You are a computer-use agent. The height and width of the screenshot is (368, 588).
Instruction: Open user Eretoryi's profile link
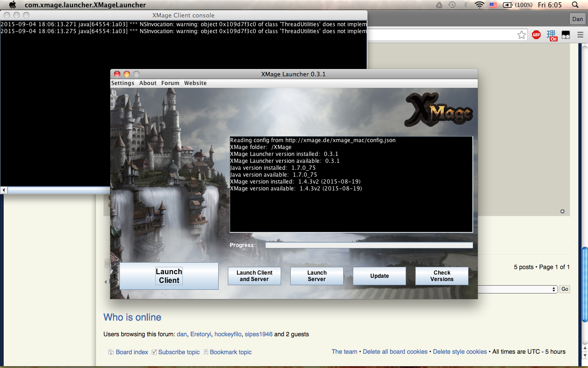pyautogui.click(x=200, y=334)
